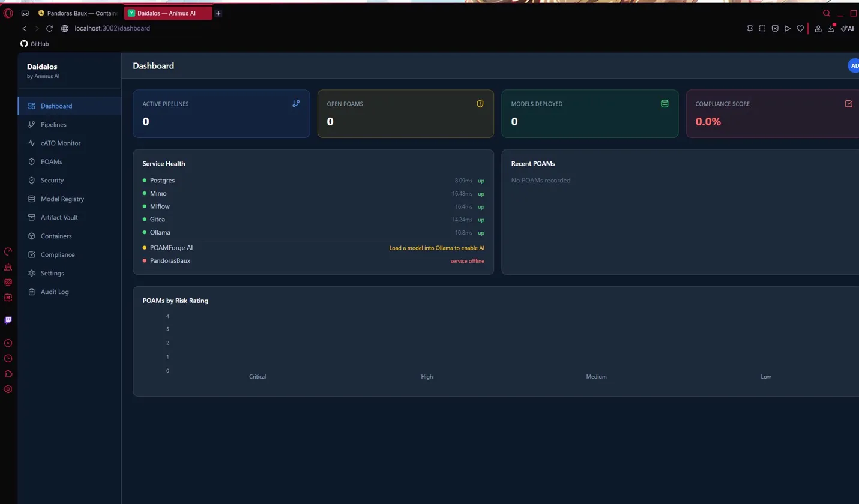Click the Active Pipelines card branch icon

coord(295,103)
